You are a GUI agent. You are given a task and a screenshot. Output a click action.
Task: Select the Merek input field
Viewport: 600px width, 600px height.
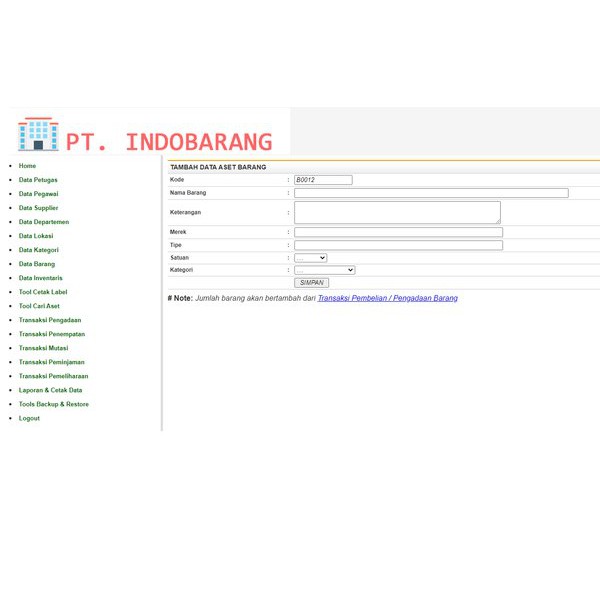[398, 232]
